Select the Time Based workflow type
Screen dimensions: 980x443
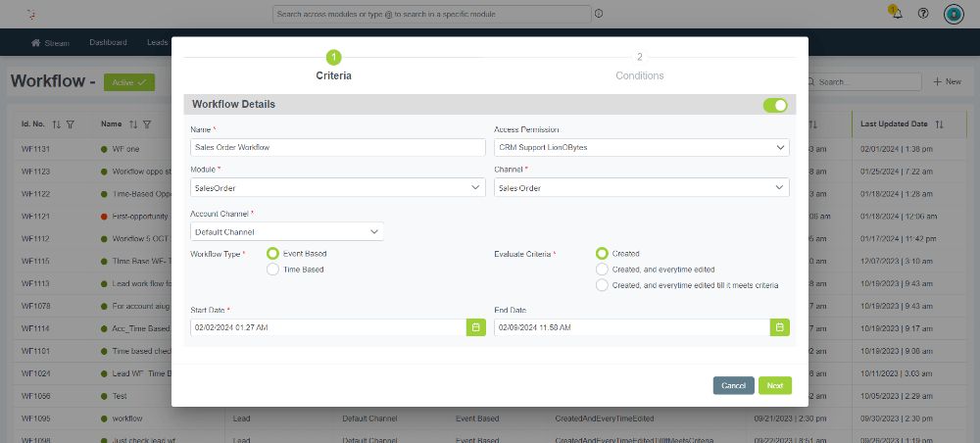[273, 270]
